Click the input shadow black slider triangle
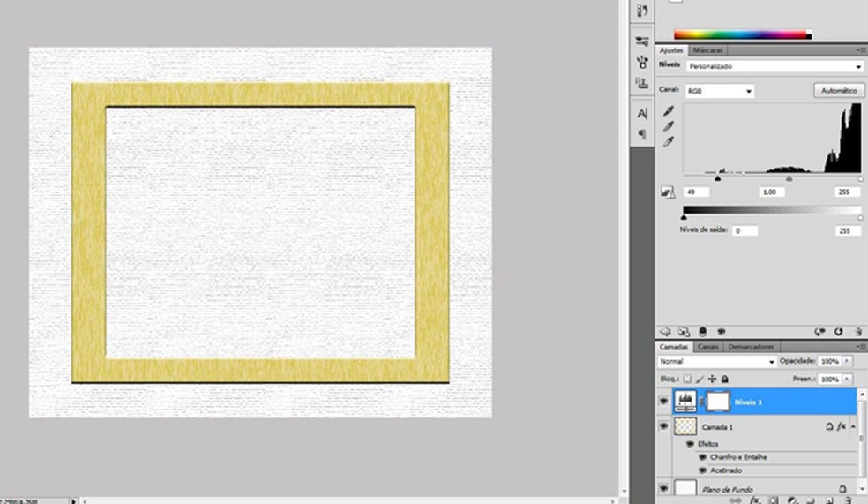Image resolution: width=868 pixels, height=504 pixels. click(718, 178)
